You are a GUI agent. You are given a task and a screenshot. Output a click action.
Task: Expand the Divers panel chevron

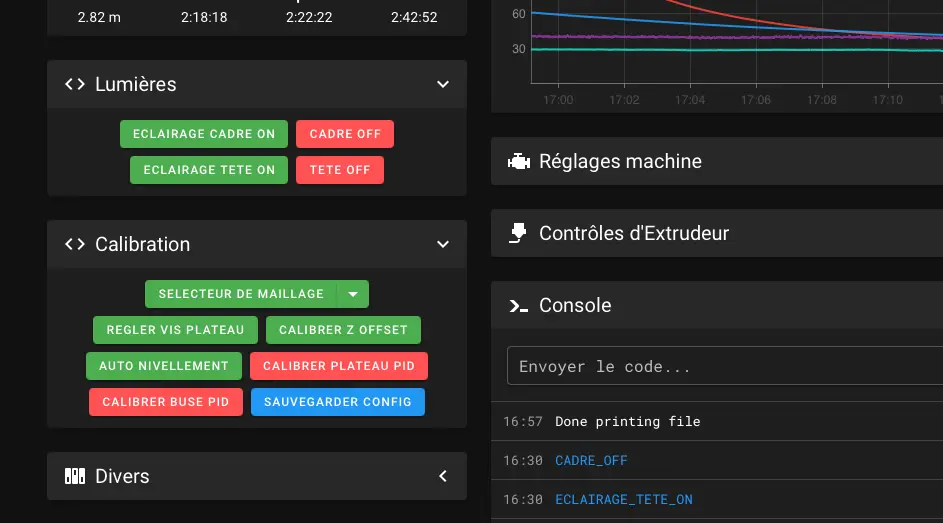click(443, 476)
